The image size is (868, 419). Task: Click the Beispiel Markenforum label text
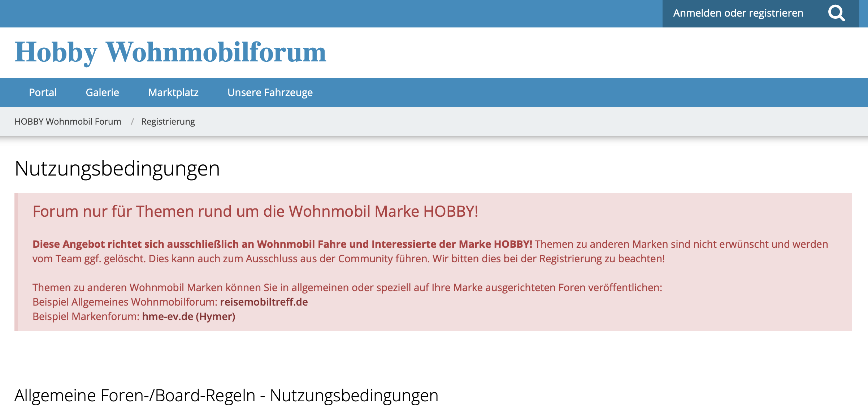(86, 316)
